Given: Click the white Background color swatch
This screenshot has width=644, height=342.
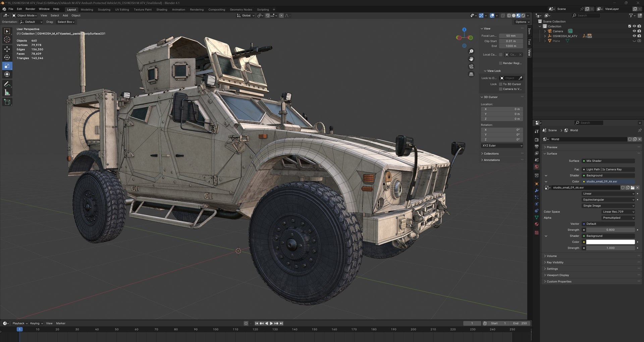Looking at the screenshot, I should tap(610, 242).
